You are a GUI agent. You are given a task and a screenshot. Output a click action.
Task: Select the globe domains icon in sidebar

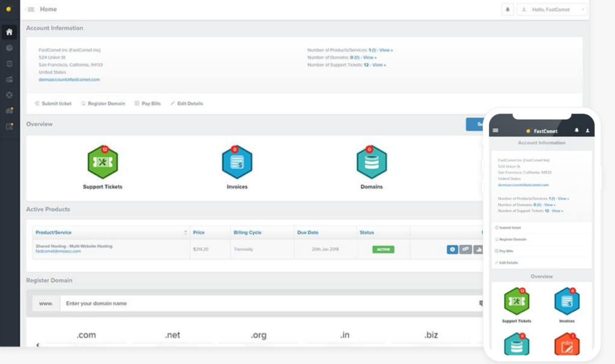coord(9,64)
